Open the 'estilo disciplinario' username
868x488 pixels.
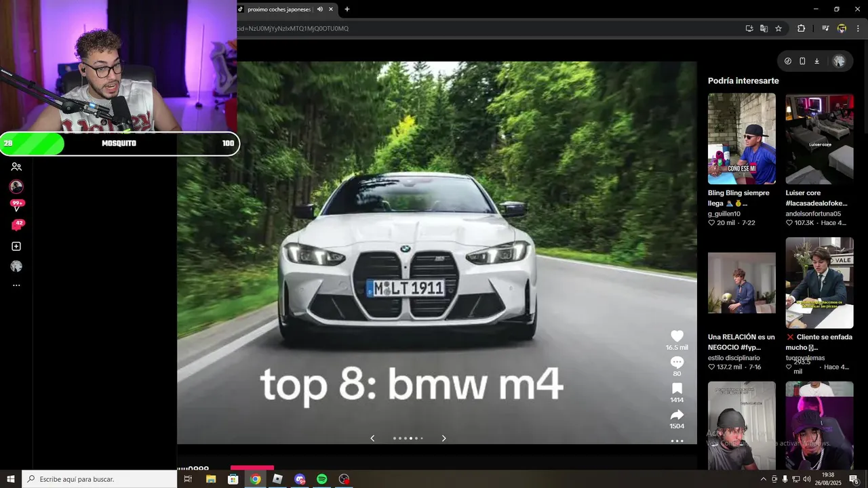pyautogui.click(x=734, y=358)
